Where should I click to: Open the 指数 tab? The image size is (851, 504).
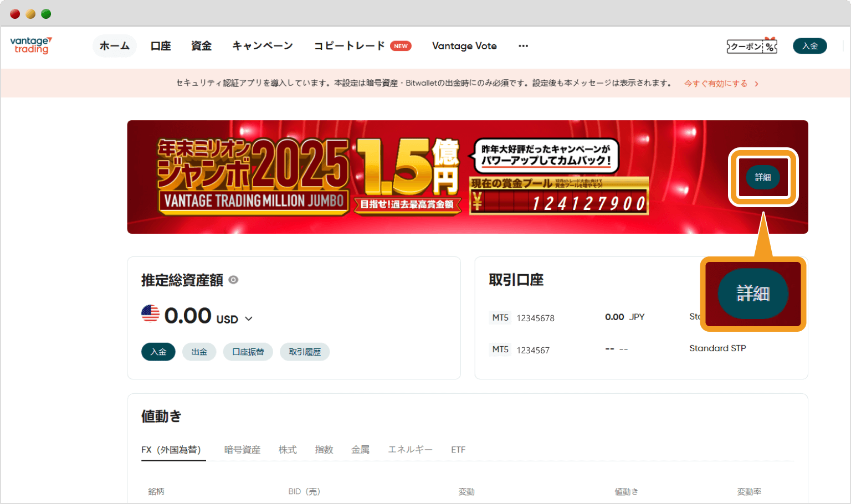coord(324,450)
